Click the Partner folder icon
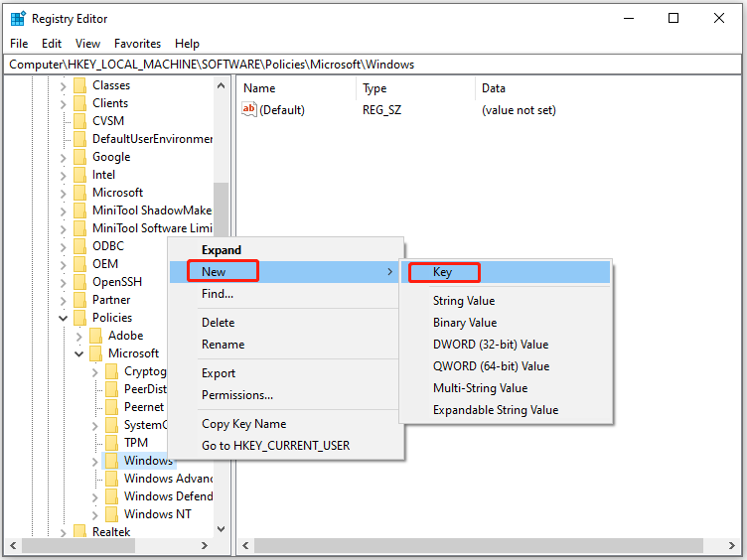 (80, 300)
